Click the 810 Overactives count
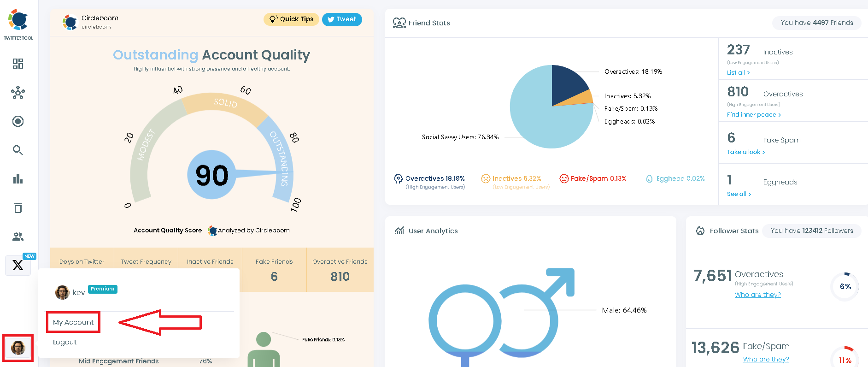 738,91
